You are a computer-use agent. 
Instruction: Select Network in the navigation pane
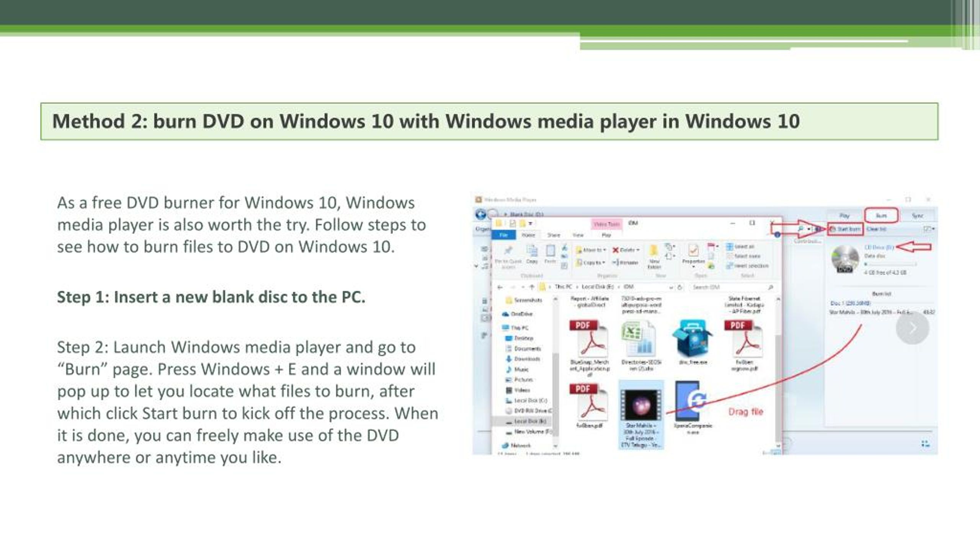pos(516,445)
